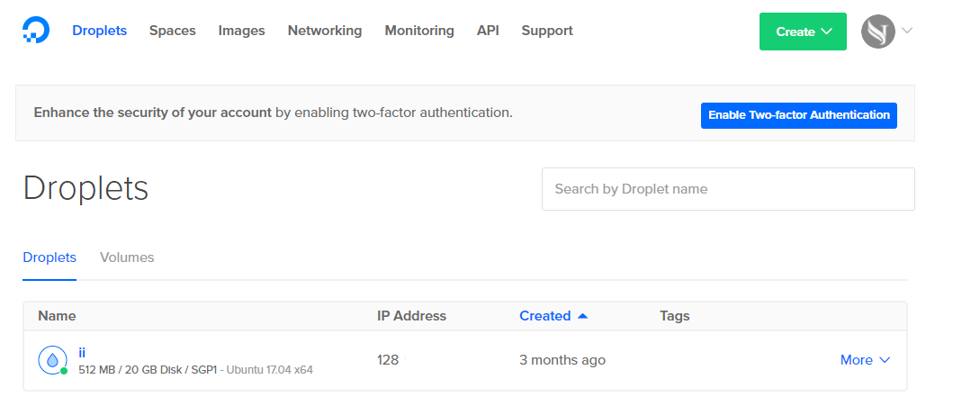Screen dimensions: 980x415
Task: Open the API navigation item
Action: [488, 30]
